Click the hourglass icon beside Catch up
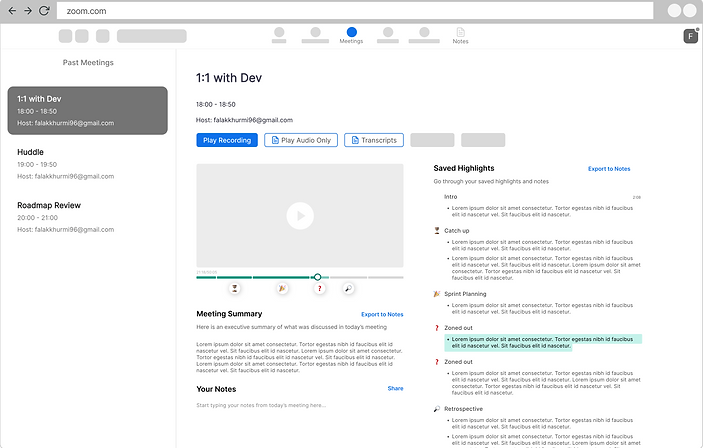 click(x=437, y=231)
